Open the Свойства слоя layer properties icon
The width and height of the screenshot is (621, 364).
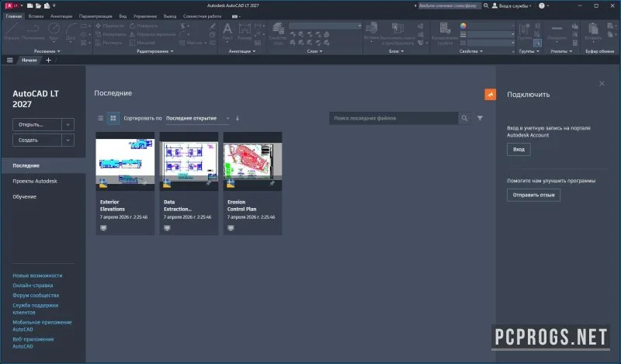pos(278,33)
